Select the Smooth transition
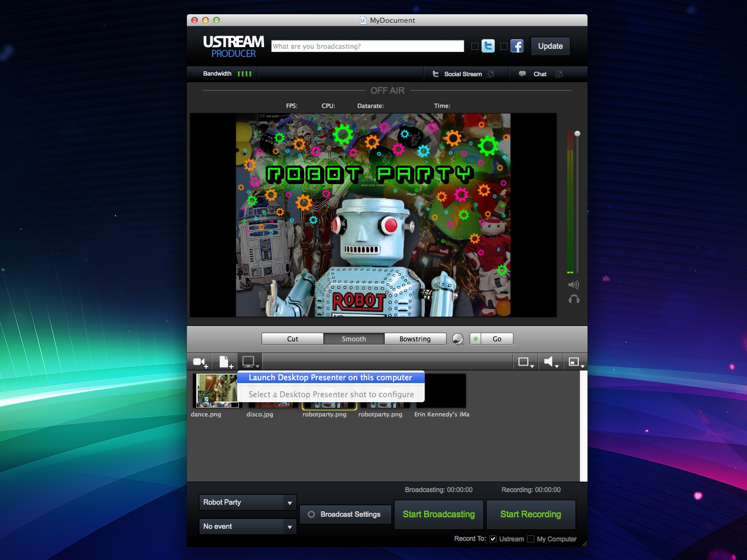The height and width of the screenshot is (560, 747). pos(354,339)
